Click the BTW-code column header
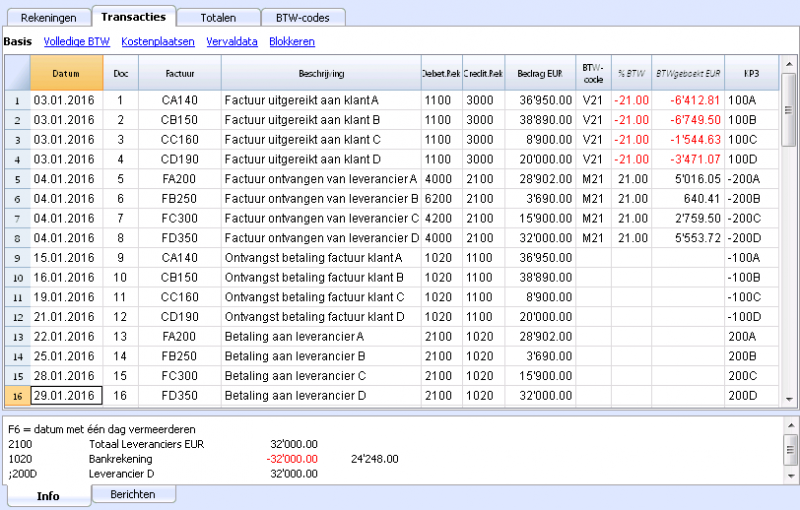 593,73
